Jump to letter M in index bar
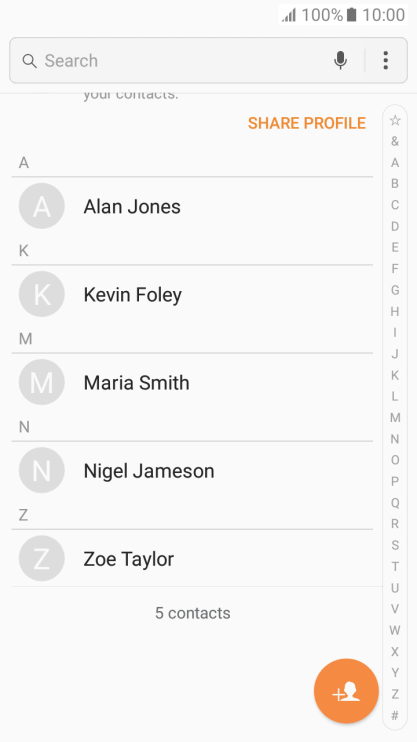The height and width of the screenshot is (742, 417). click(395, 417)
